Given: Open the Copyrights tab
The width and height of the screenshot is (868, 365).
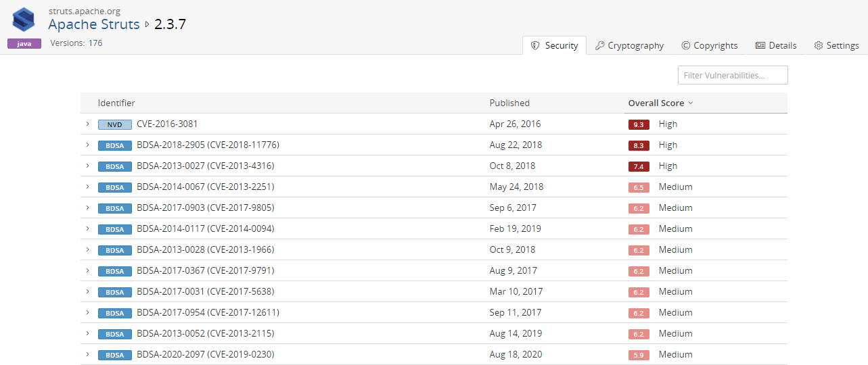Looking at the screenshot, I should pyautogui.click(x=709, y=45).
